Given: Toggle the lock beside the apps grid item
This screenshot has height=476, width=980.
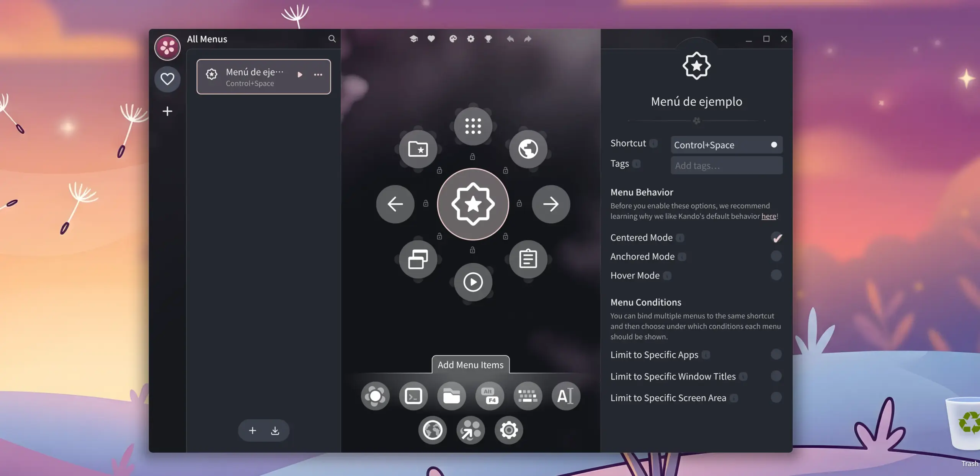Looking at the screenshot, I should point(472,157).
